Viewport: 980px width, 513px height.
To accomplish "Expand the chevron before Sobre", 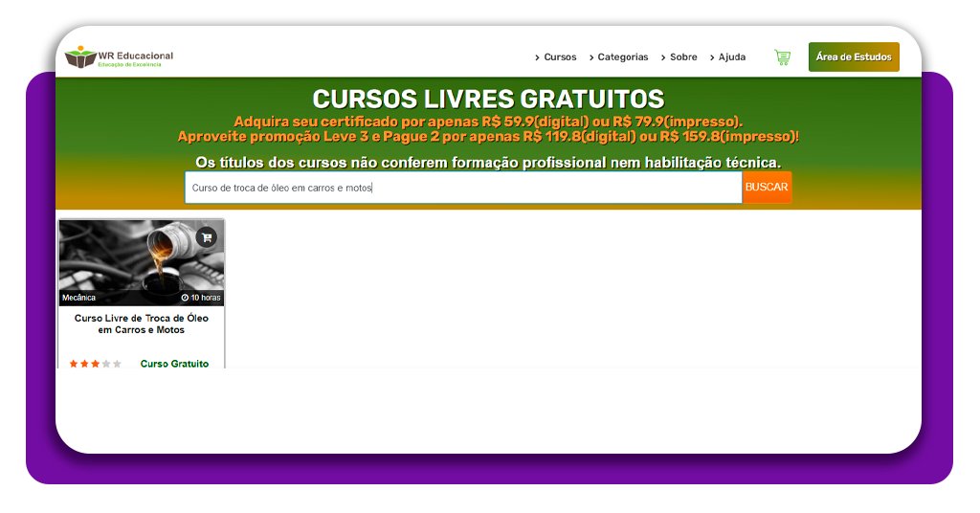I will pyautogui.click(x=663, y=57).
